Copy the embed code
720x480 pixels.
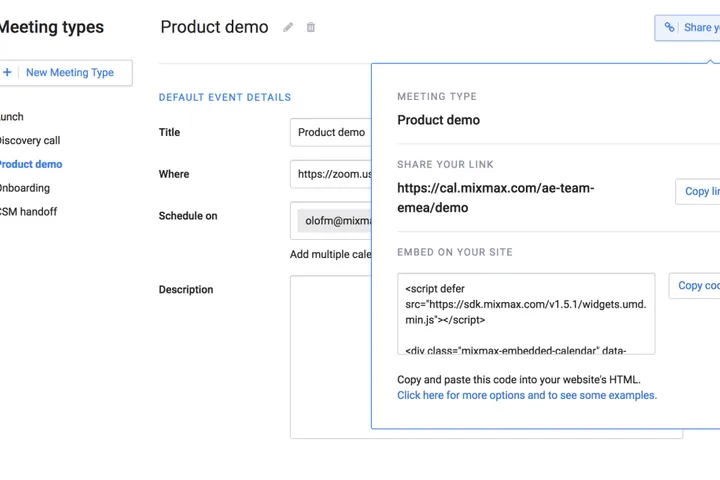(695, 286)
